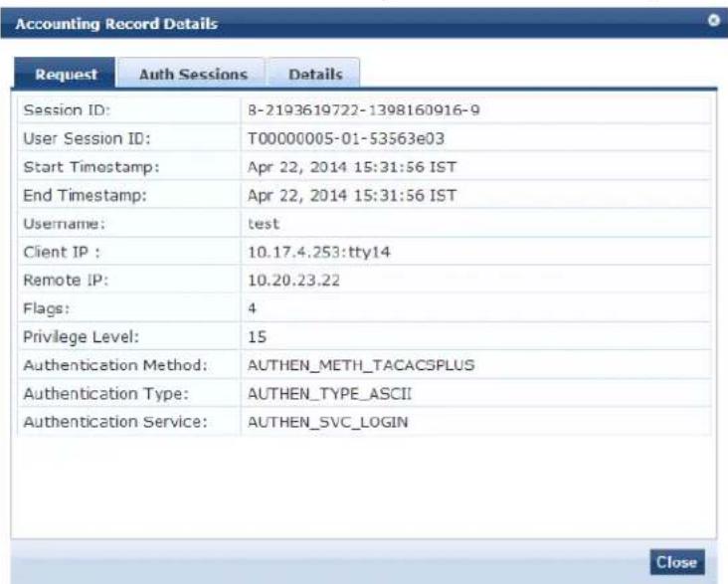This screenshot has width=728, height=584.
Task: Click the User Session ID label
Action: point(87,138)
